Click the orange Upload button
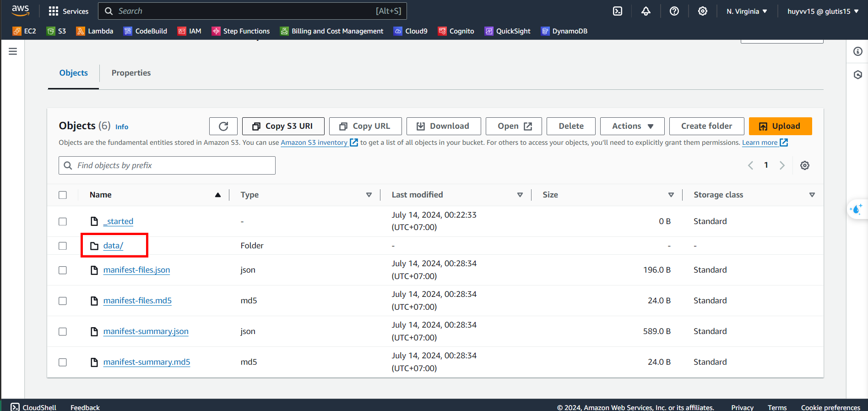The image size is (868, 411). click(x=780, y=126)
